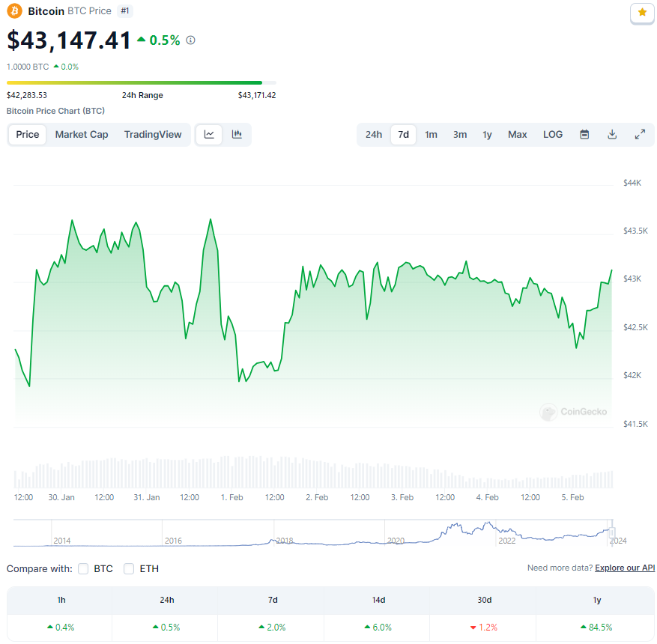Switch to the candlestick chart icon
The image size is (657, 644).
(x=236, y=134)
